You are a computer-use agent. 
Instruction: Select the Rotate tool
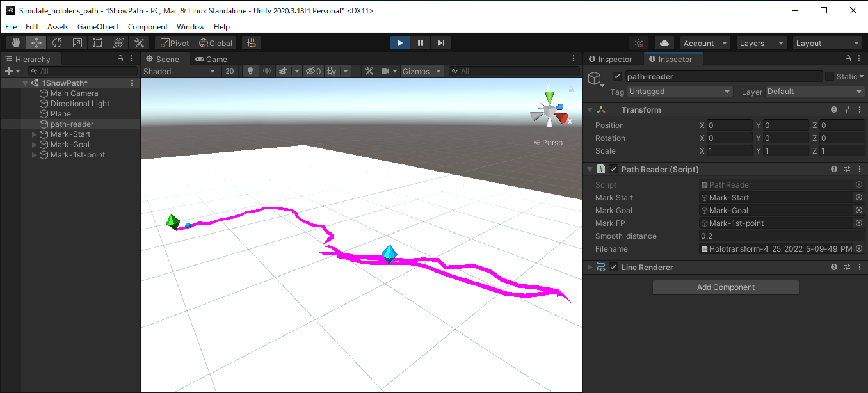pos(57,43)
